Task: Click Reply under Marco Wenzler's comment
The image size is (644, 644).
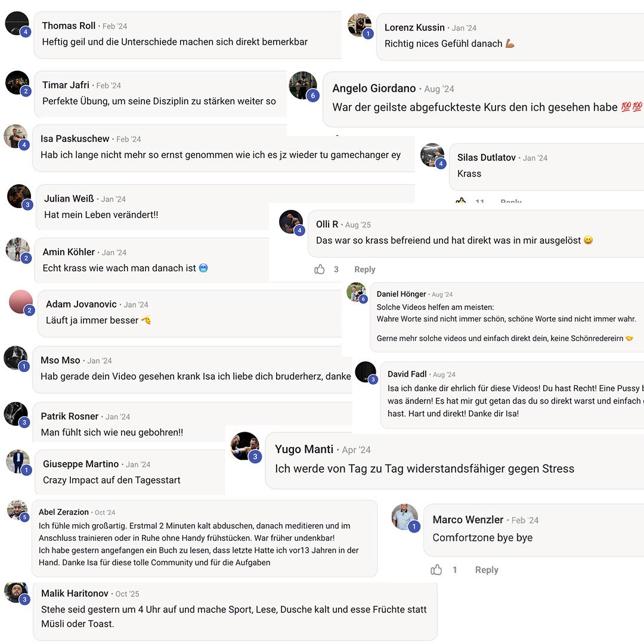Action: tap(487, 570)
